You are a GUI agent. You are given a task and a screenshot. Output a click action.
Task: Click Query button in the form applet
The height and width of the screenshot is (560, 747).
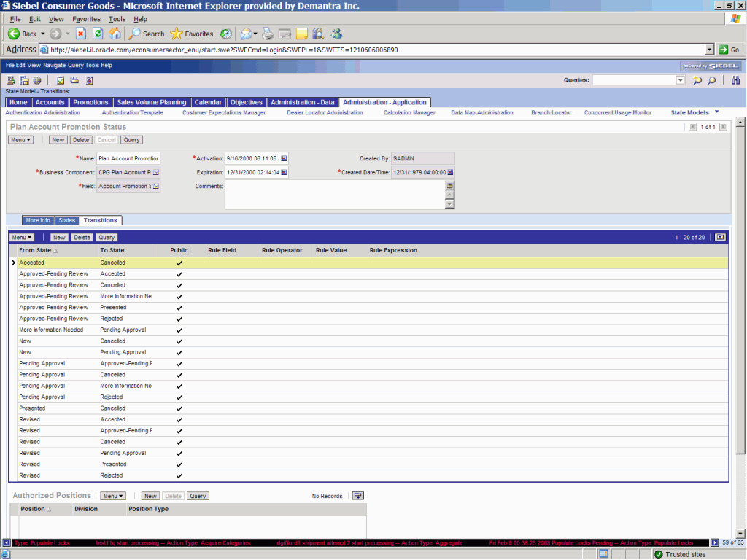coord(131,140)
